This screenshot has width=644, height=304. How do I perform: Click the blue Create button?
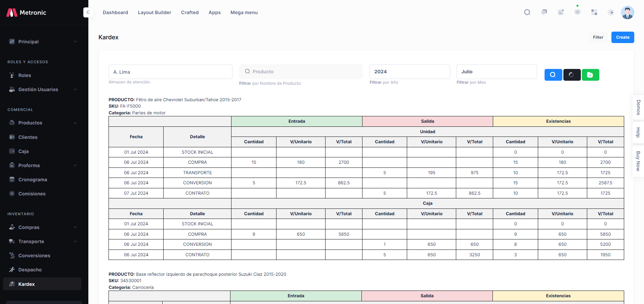pos(622,37)
